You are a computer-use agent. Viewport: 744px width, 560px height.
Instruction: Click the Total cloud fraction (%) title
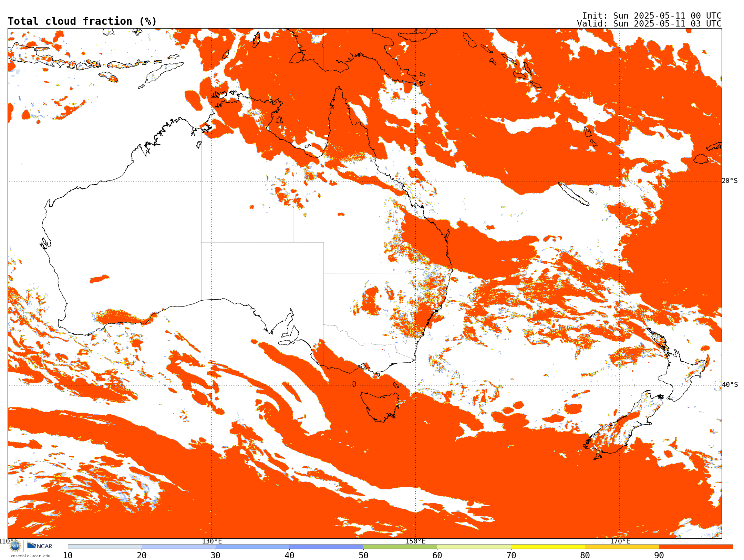tap(82, 21)
